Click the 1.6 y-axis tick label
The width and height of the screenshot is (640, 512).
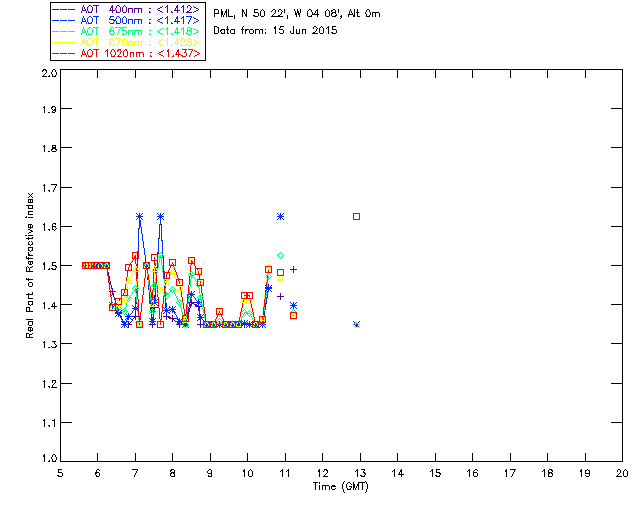click(49, 227)
